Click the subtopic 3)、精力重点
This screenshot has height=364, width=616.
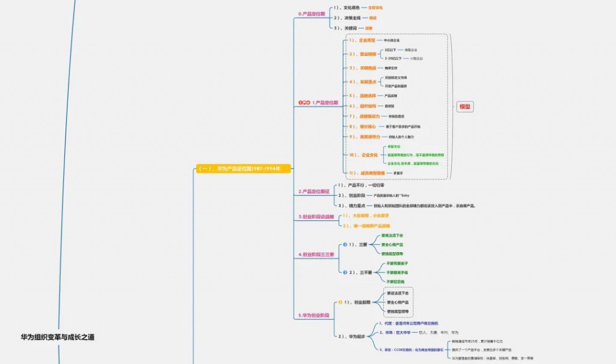tap(351, 206)
